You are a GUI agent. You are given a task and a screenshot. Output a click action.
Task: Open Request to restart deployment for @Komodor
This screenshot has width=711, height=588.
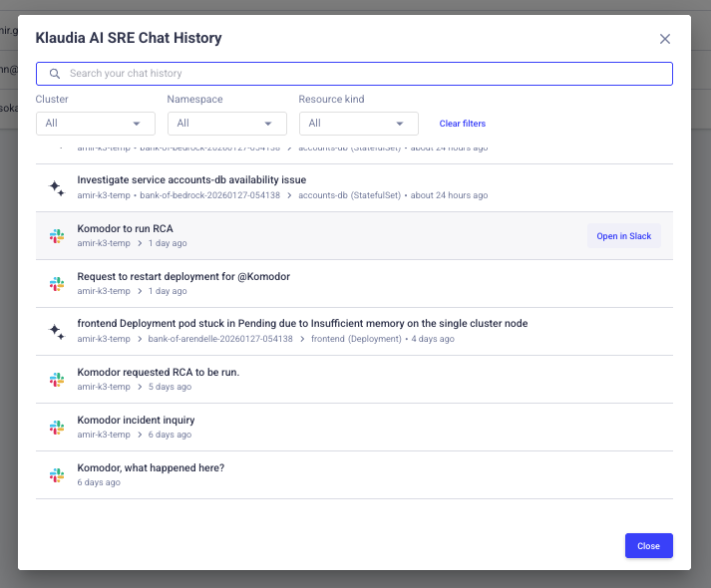[x=354, y=284]
